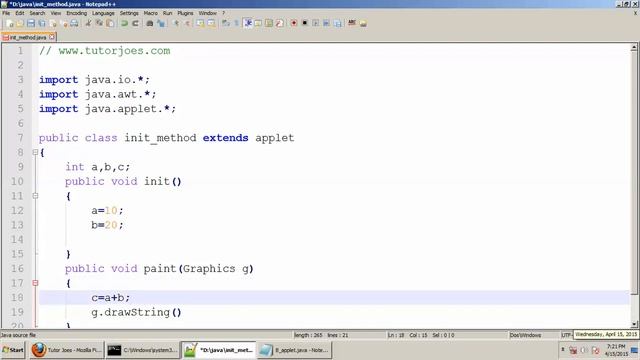Toggle show all characters
This screenshot has width=640, height=360.
(237, 23)
